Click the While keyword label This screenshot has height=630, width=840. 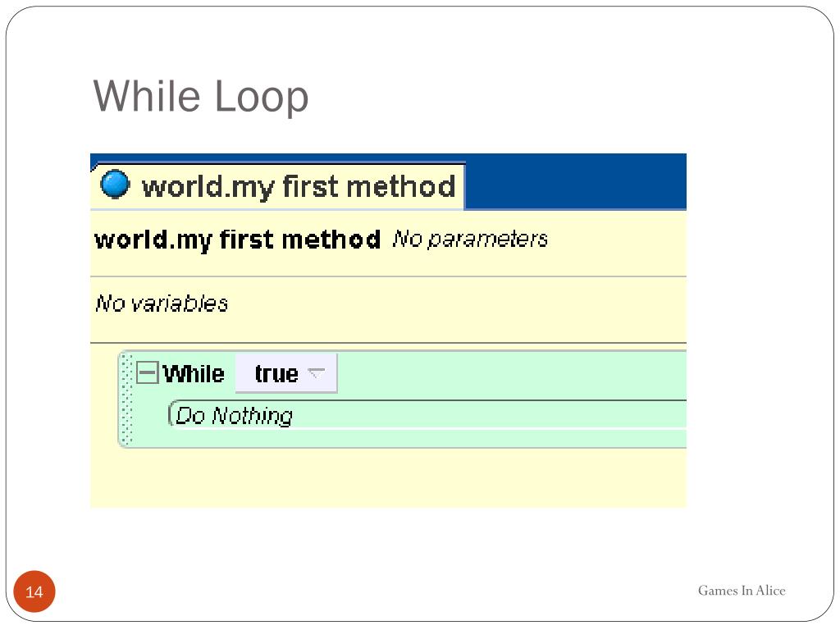point(194,374)
